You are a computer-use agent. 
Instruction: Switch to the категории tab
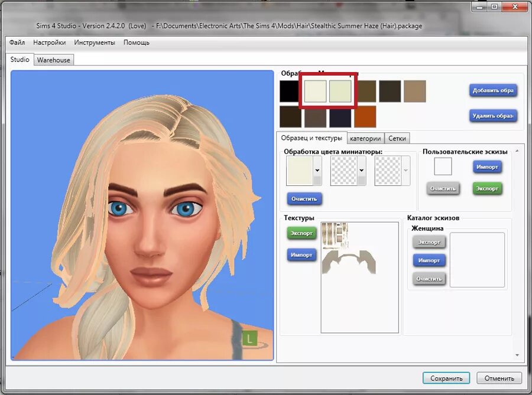(365, 138)
